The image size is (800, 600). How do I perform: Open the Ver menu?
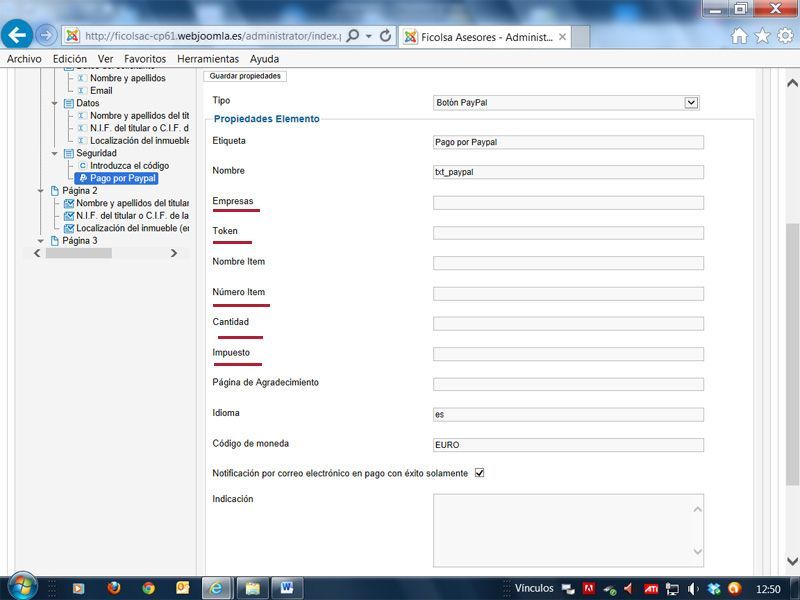pos(106,59)
